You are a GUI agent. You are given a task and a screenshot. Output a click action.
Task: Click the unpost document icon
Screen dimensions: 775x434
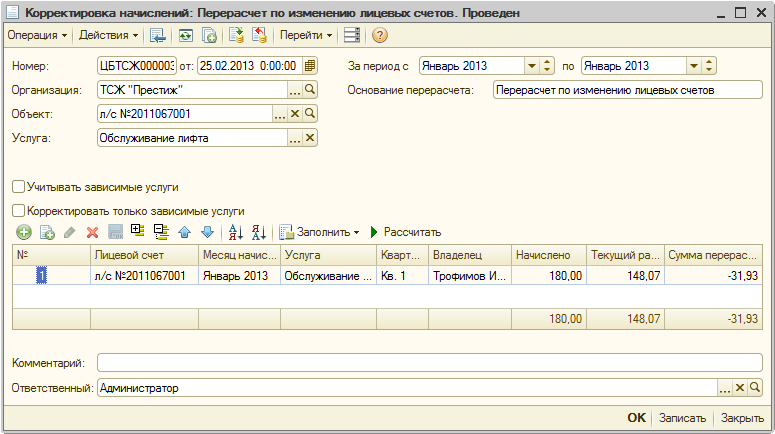tap(259, 35)
